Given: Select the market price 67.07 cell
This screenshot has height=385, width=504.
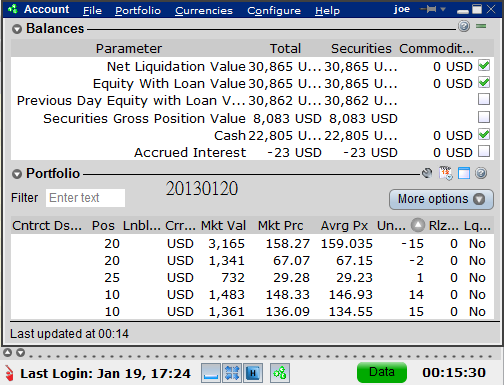Looking at the screenshot, I should [x=291, y=261].
